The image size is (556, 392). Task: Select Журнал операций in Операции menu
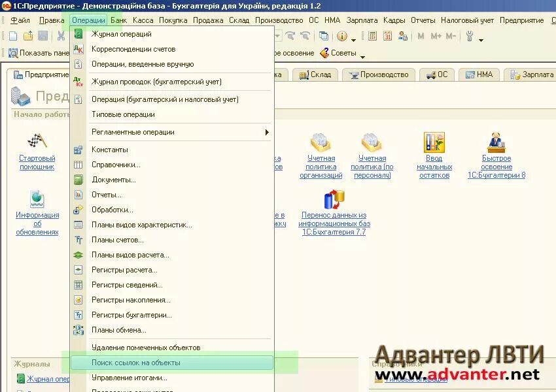172,34
